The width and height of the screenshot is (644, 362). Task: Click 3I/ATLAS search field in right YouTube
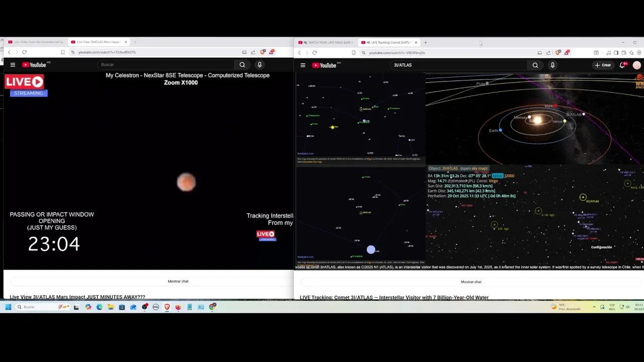point(459,65)
